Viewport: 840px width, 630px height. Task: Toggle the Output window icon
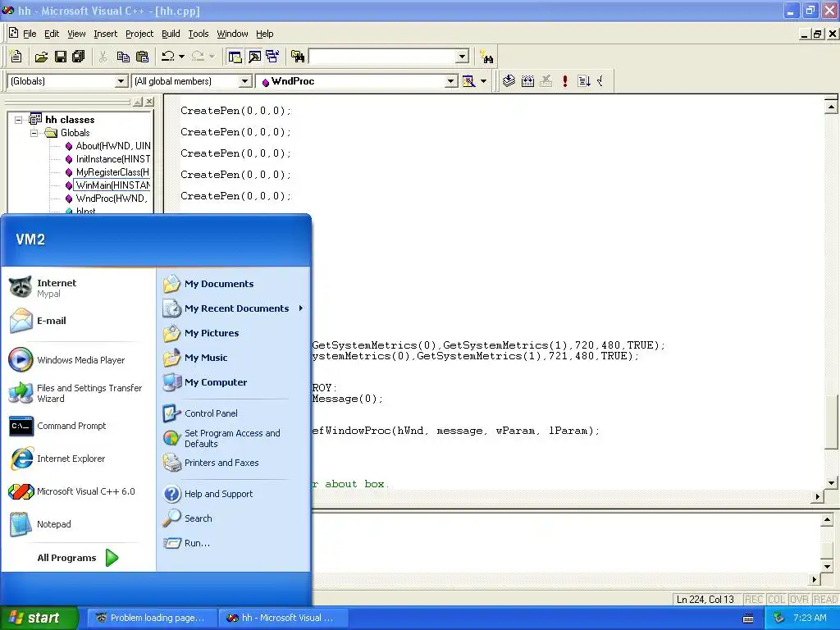pos(254,57)
